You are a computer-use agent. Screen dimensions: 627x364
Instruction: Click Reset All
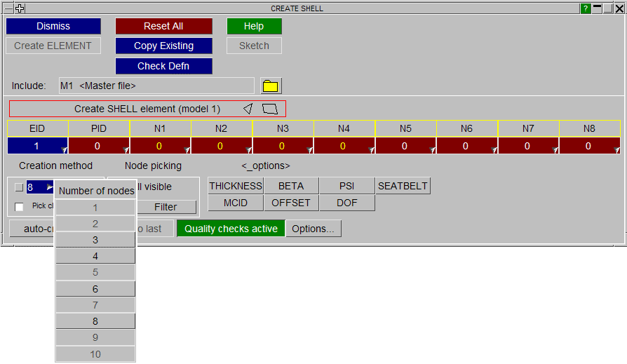pos(163,26)
